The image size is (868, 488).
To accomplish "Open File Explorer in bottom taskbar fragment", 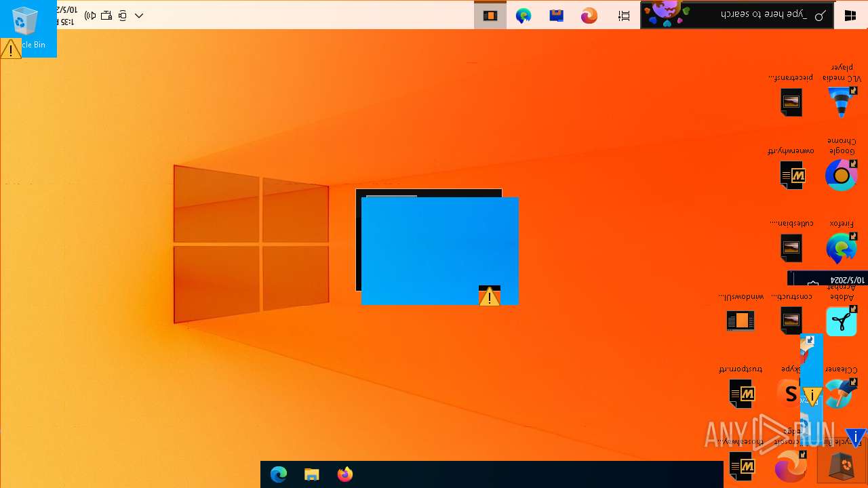I will (312, 474).
